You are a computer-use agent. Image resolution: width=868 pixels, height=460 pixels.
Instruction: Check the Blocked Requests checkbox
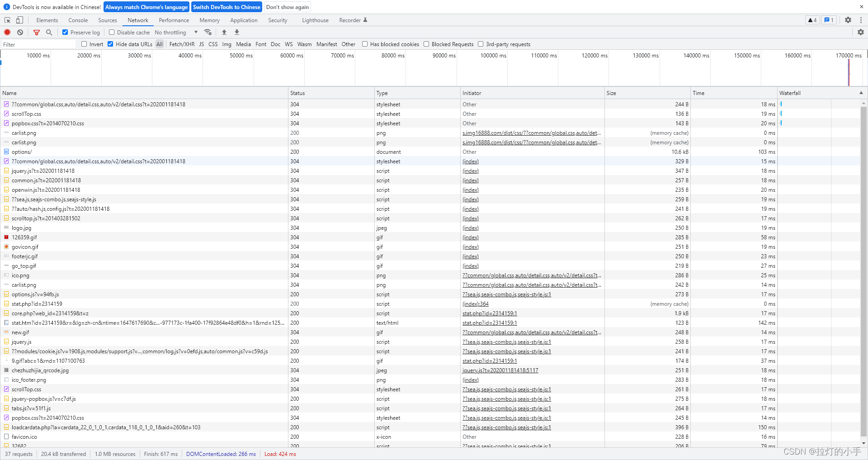coord(426,44)
